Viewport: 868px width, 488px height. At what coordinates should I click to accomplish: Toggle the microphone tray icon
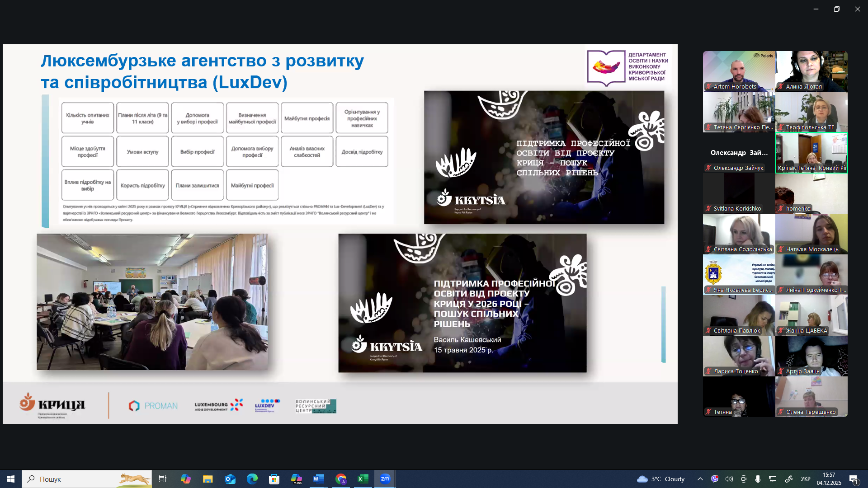pos(758,479)
